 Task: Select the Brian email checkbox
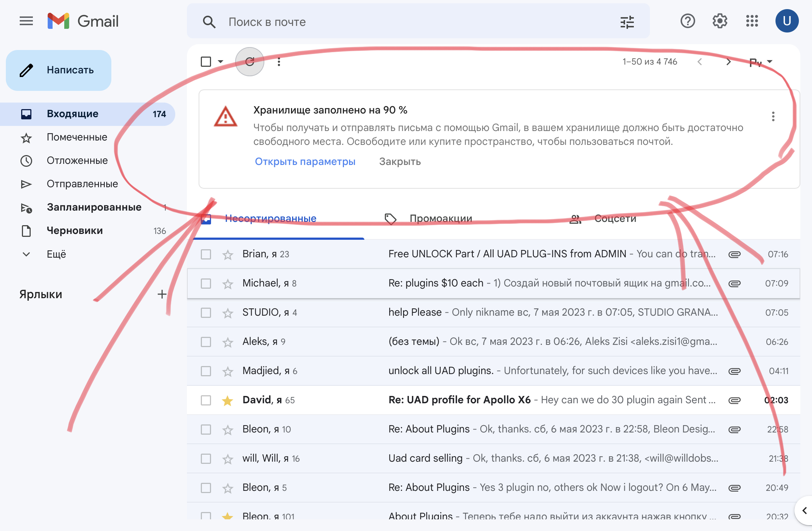pos(206,254)
